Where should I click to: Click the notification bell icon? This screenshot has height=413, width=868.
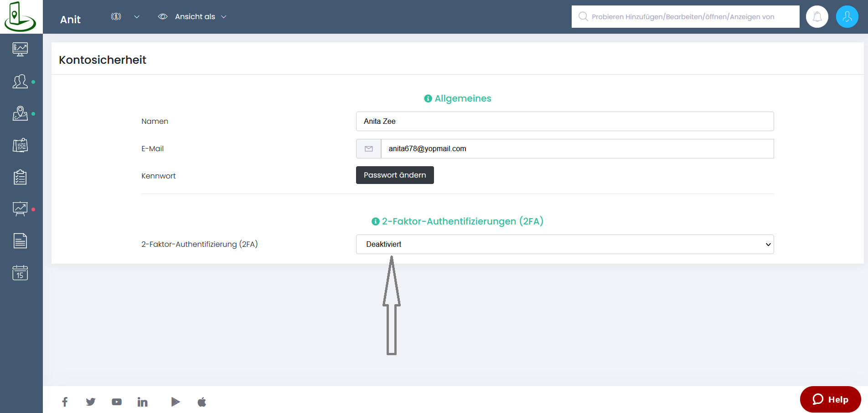[817, 17]
